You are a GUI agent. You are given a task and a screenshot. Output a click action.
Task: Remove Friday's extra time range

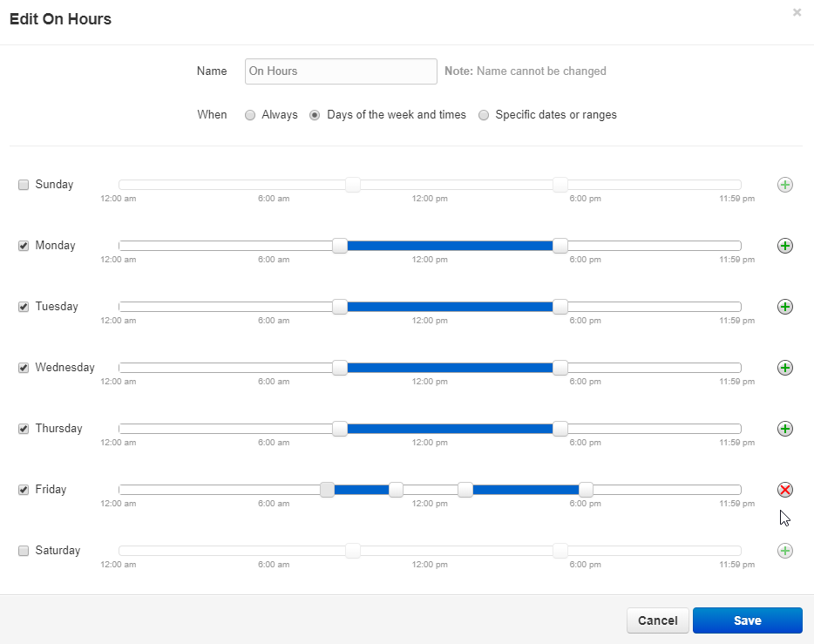click(x=784, y=490)
